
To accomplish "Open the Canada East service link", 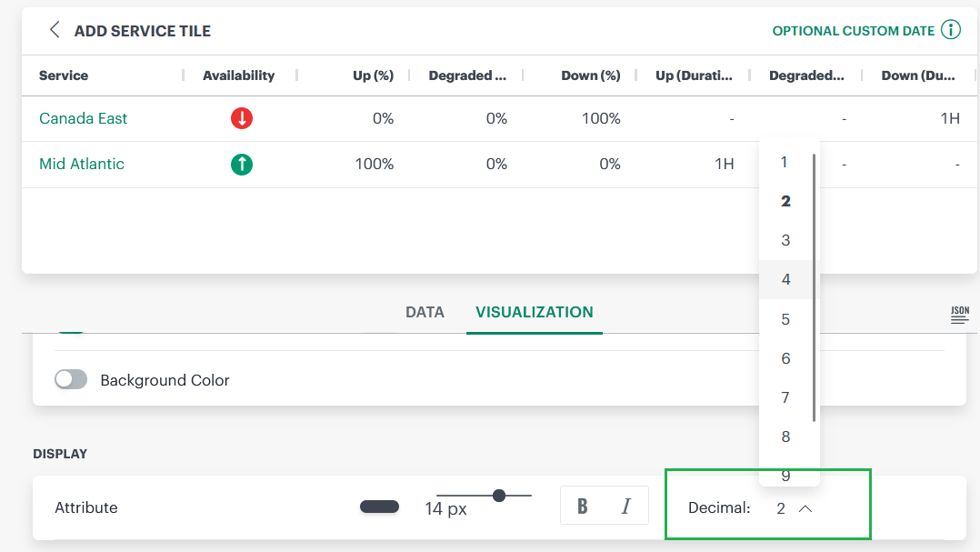I will point(83,118).
